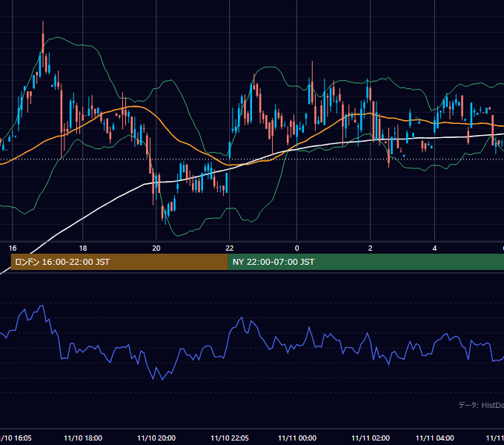Viewport: 504px width, 445px height.
Task: Click hour label 0 on chart axis
Action: pyautogui.click(x=296, y=248)
